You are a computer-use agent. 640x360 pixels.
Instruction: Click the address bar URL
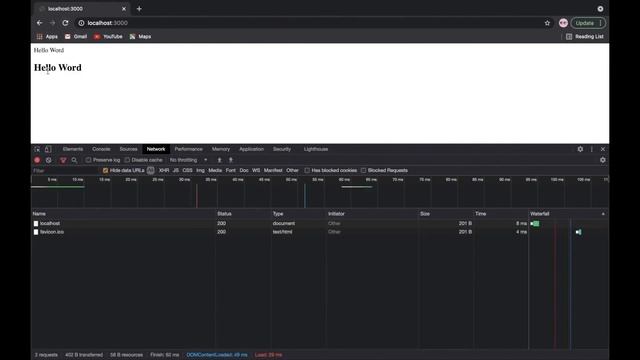pyautogui.click(x=107, y=23)
